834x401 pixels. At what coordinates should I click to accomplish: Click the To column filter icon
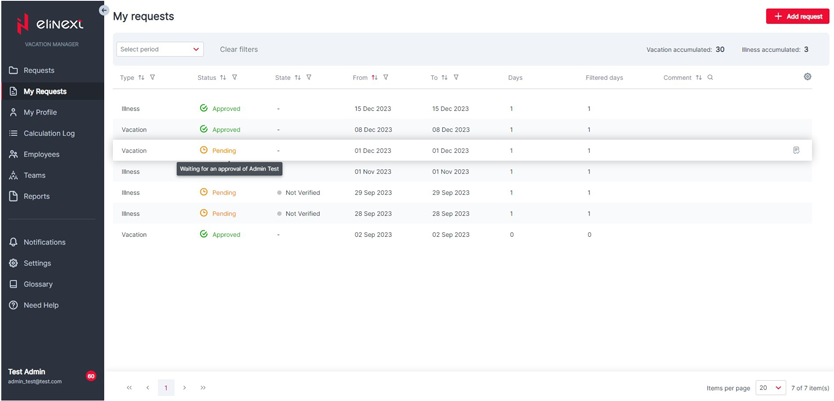(x=456, y=78)
